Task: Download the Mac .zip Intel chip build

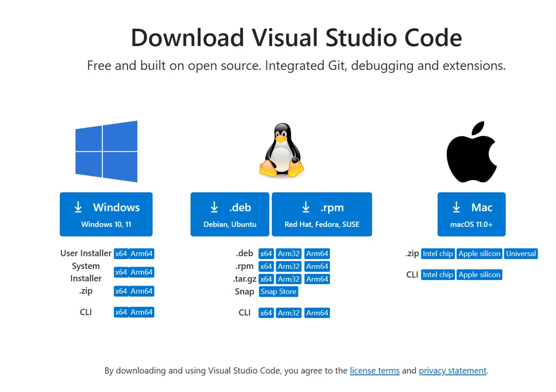Action: tap(438, 254)
